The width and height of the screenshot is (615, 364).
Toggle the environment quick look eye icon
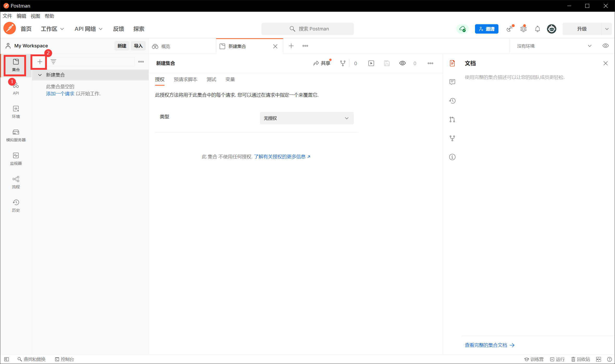point(605,46)
